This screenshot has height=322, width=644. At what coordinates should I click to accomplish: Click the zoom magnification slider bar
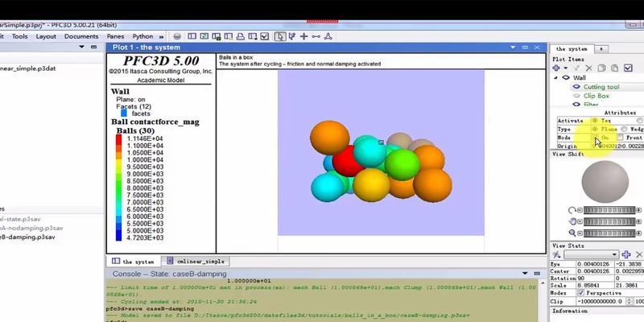[609, 233]
